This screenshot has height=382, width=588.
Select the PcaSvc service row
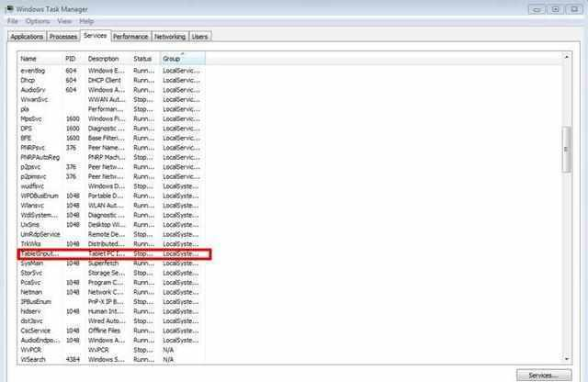[x=111, y=282]
